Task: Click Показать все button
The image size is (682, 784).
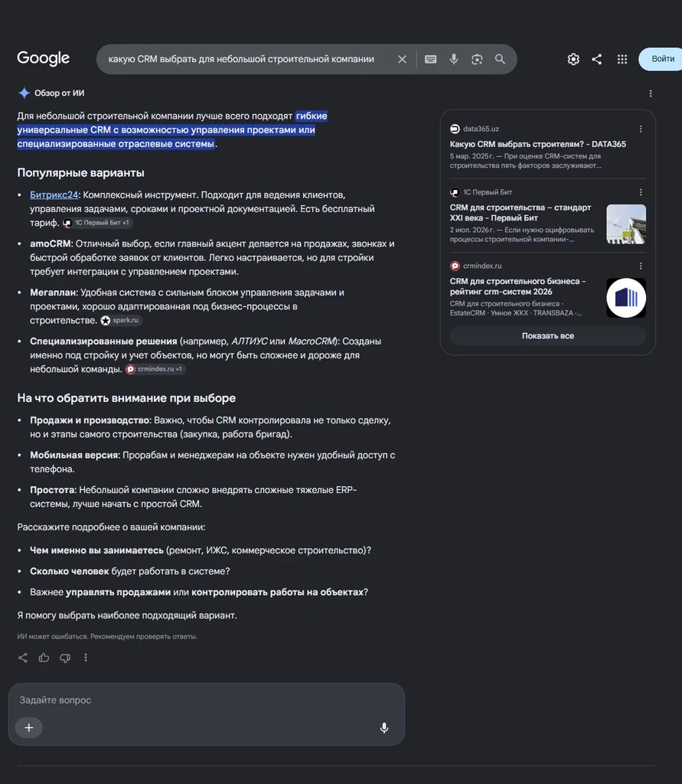Action: [x=548, y=336]
